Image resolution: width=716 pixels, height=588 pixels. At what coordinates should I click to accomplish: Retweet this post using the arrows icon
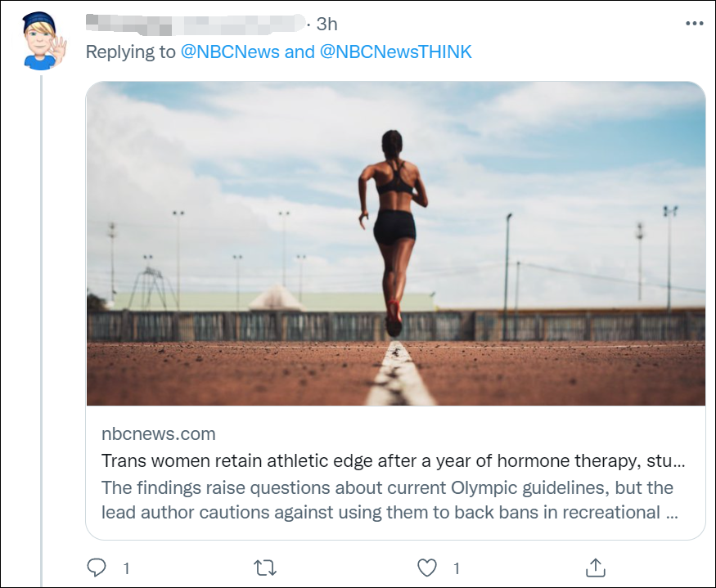tap(265, 567)
